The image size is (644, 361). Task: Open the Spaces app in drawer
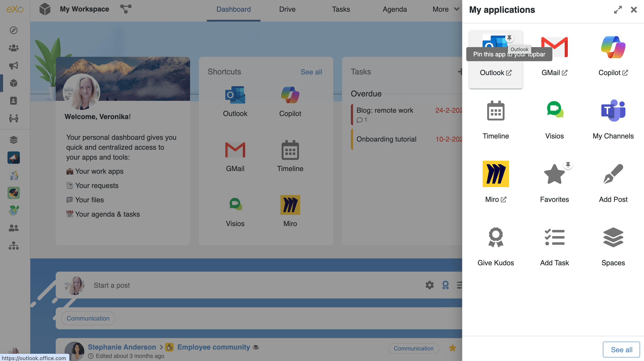point(613,237)
